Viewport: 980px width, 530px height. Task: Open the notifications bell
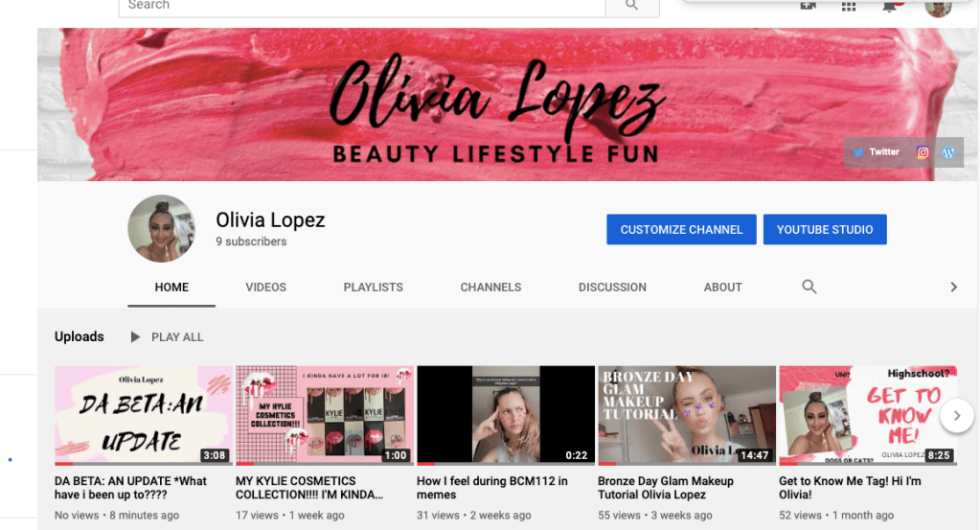[x=891, y=6]
